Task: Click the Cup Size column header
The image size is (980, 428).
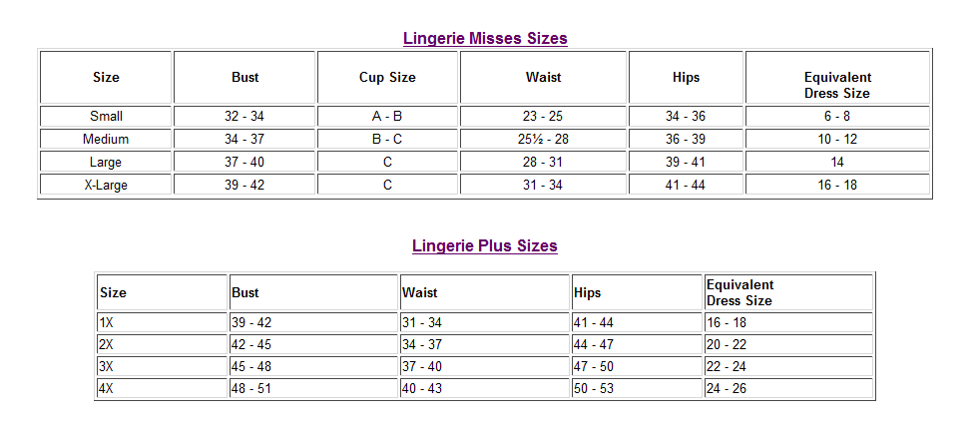Action: (x=387, y=77)
